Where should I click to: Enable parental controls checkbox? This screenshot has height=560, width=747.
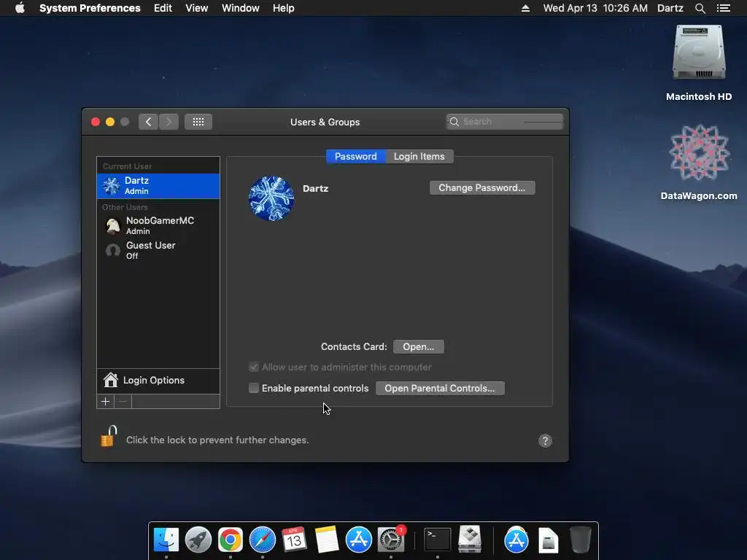pyautogui.click(x=254, y=388)
